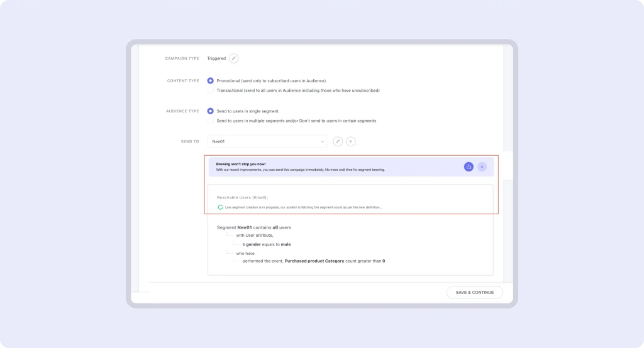This screenshot has height=348, width=644.
Task: Add a new segment with plus icon
Action: (351, 141)
